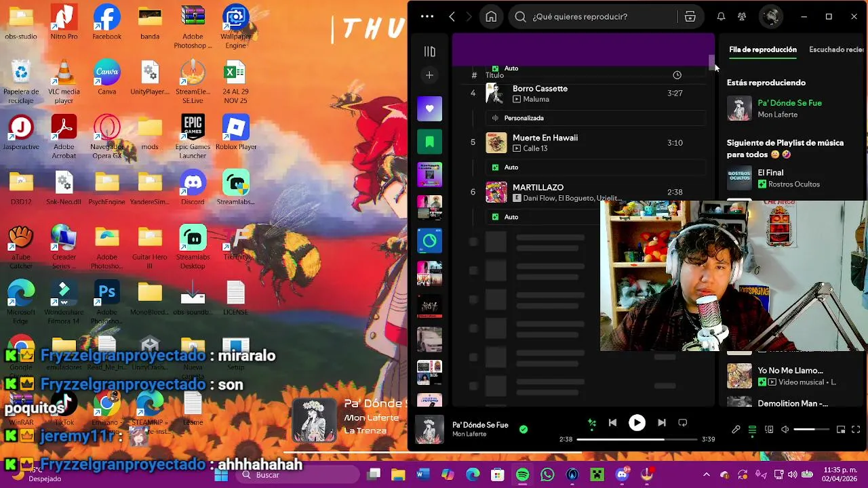This screenshot has height=488, width=868.
Task: Click 'Maluma' artist link
Action: click(536, 99)
